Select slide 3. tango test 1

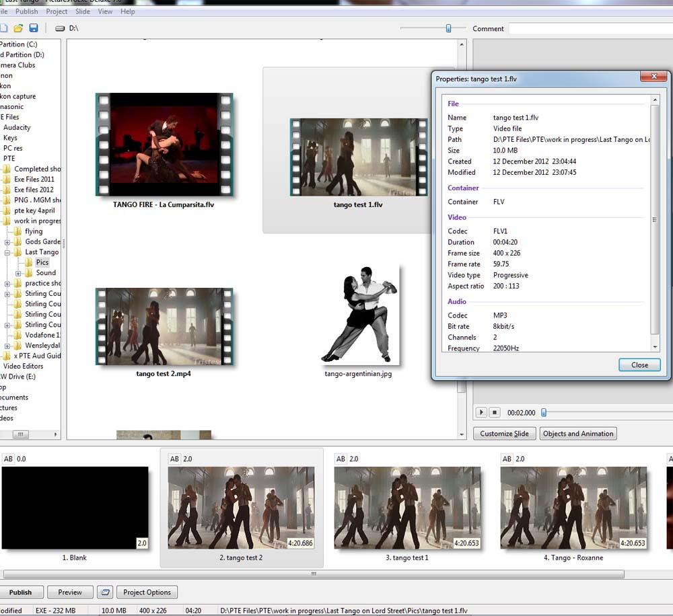(407, 508)
